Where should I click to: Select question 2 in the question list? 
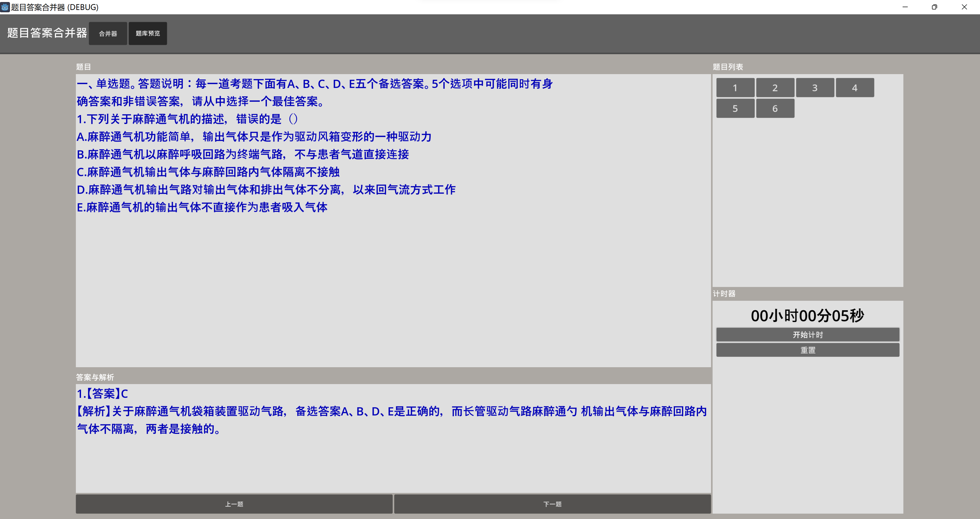(775, 88)
